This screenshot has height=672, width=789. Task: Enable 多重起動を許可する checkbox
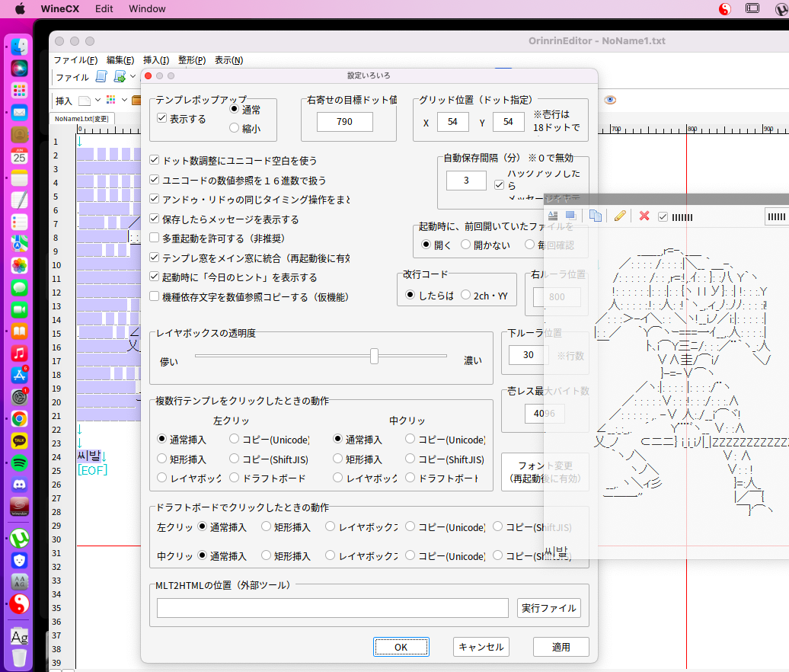click(155, 238)
